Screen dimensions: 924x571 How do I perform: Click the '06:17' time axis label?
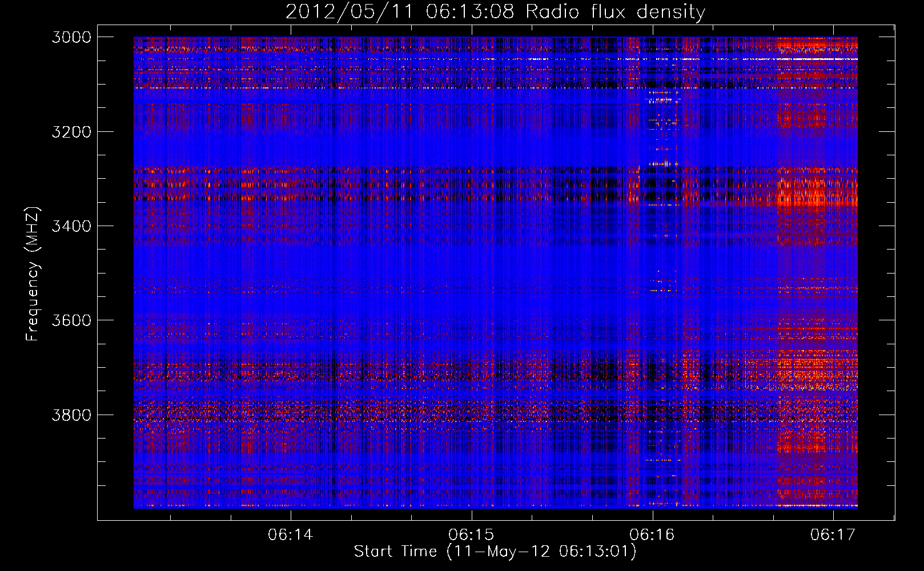point(833,535)
